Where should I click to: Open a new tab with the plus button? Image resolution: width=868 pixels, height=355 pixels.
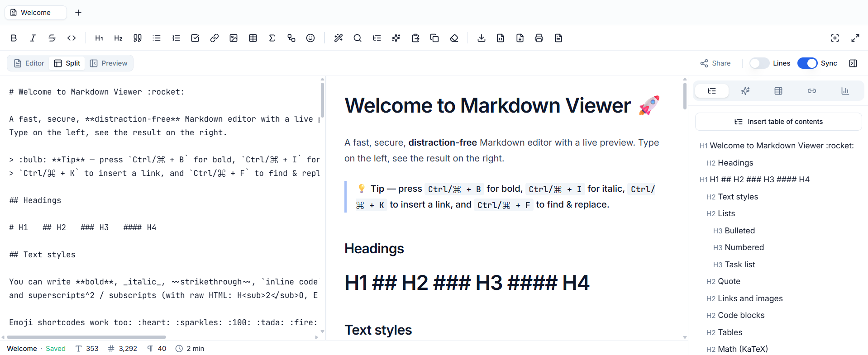tap(78, 13)
